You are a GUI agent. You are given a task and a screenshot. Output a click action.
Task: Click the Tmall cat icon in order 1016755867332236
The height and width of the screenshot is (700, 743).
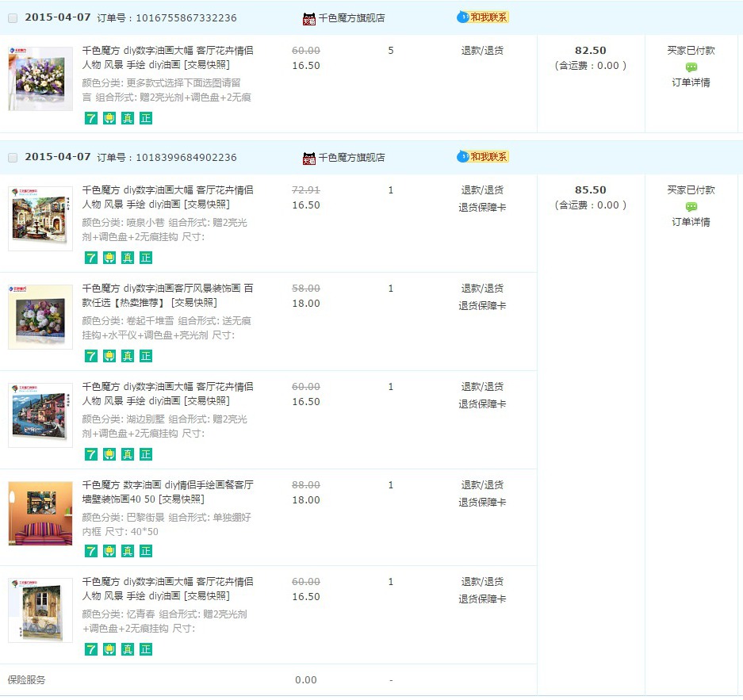tap(309, 18)
